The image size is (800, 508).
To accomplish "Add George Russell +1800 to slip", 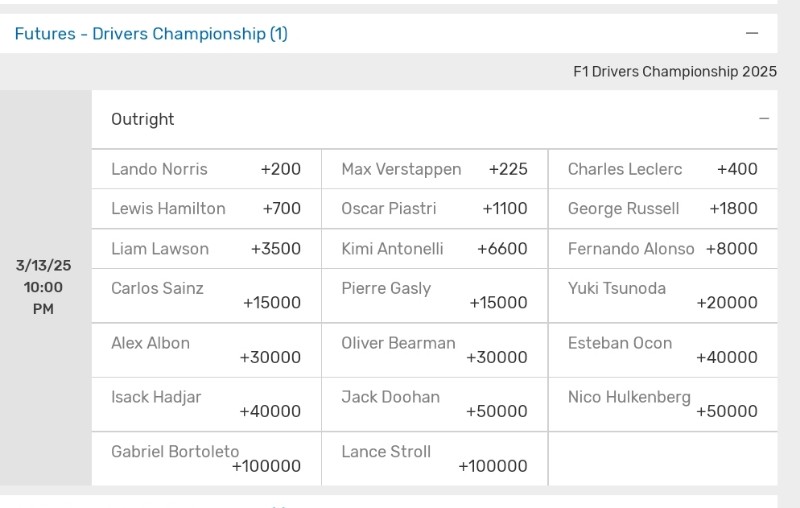I will (x=663, y=209).
